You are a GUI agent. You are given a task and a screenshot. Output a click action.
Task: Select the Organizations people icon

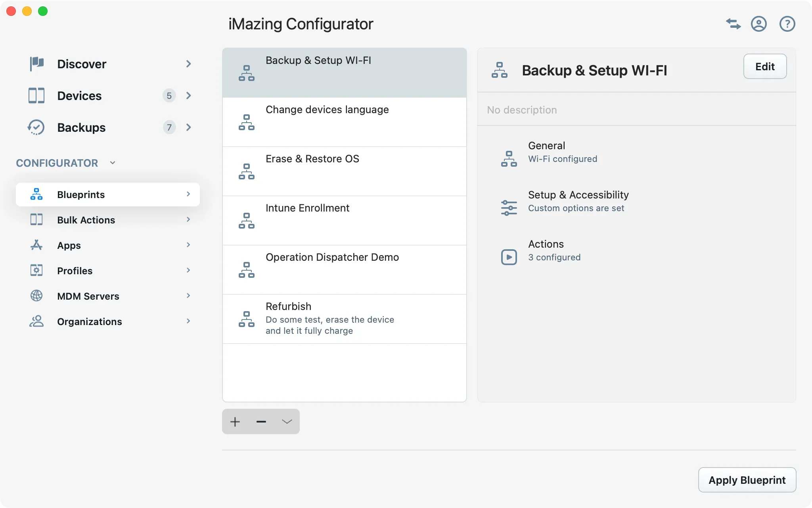pos(36,321)
